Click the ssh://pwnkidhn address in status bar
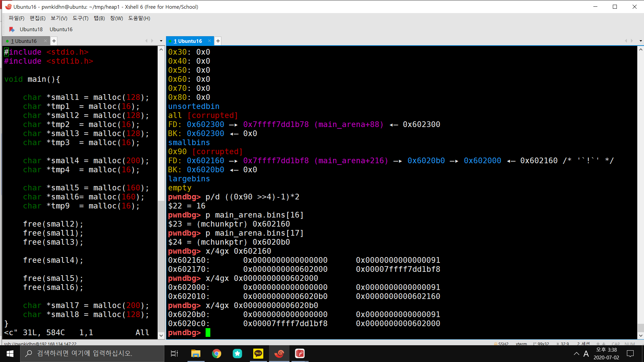The height and width of the screenshot is (362, 644). point(40,344)
